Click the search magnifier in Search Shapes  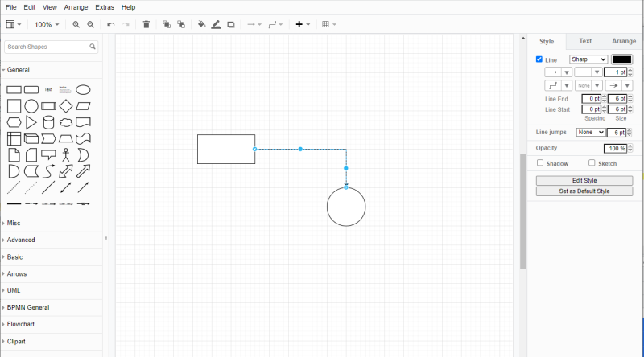pos(93,47)
